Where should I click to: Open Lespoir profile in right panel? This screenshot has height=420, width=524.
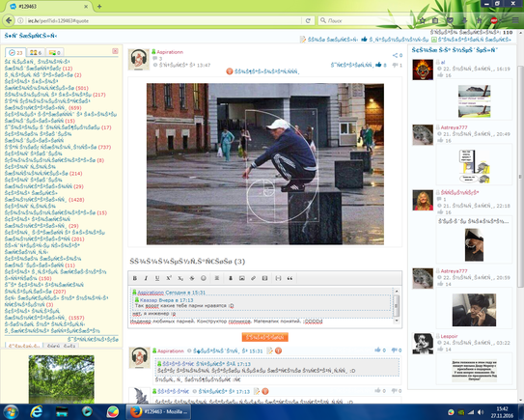(x=449, y=336)
